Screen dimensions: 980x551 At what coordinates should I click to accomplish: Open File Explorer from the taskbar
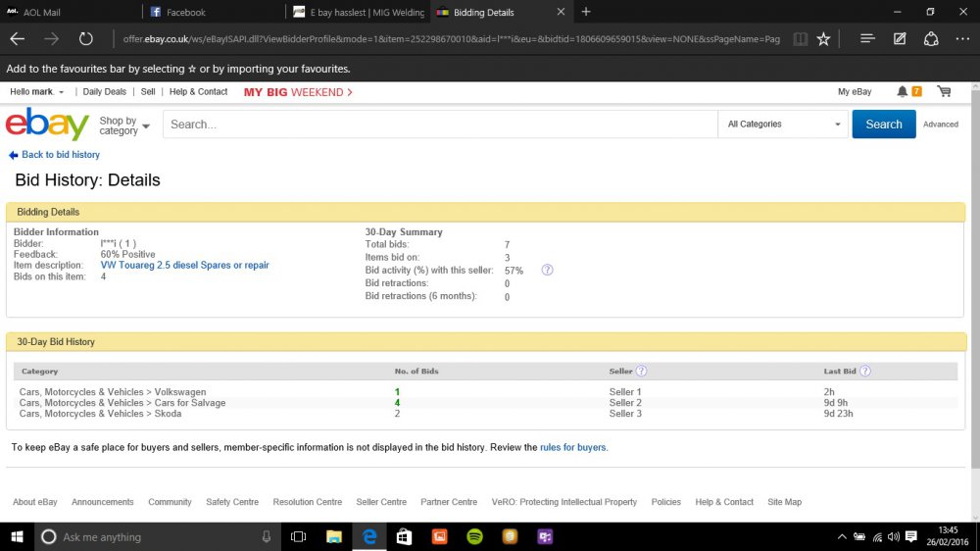[334, 536]
